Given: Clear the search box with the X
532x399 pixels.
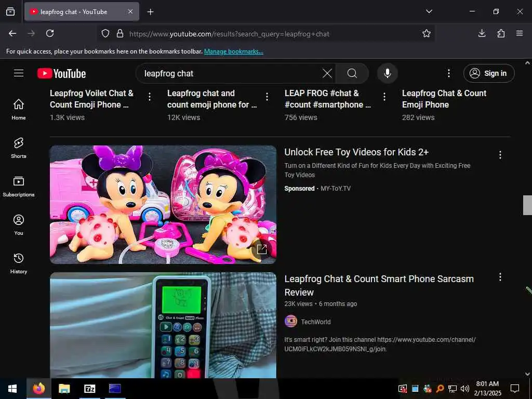Looking at the screenshot, I should coord(327,73).
